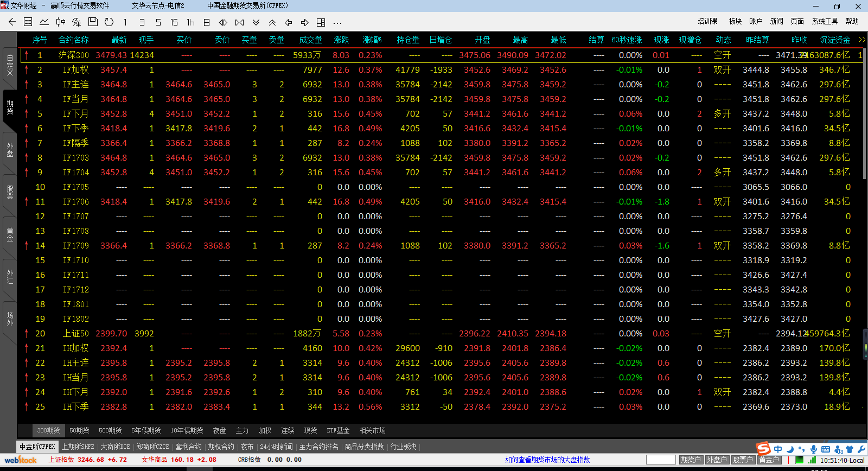Toggle Sogou soft keyboard icon
This screenshot has width=868, height=471.
click(x=826, y=449)
